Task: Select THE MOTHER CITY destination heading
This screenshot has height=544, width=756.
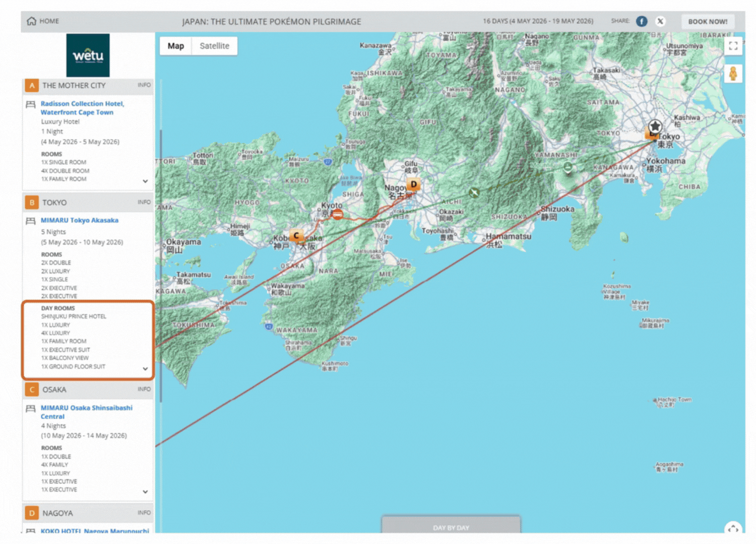Action: (74, 86)
